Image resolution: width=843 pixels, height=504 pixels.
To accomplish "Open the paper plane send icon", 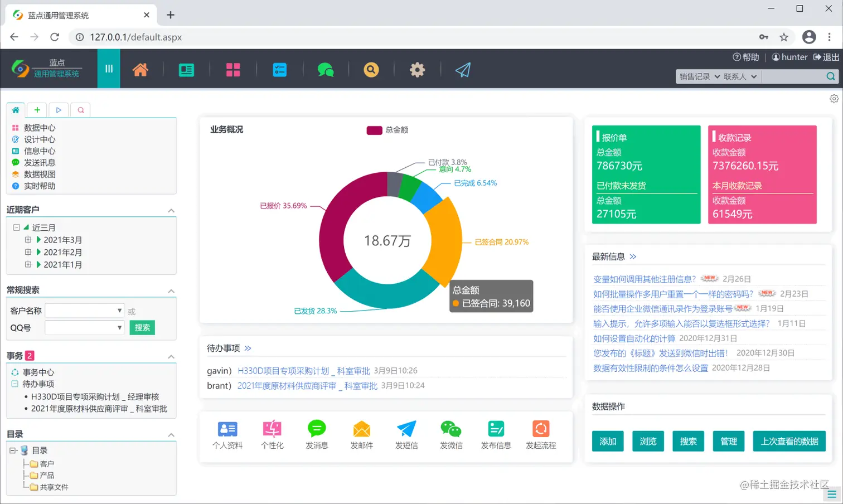I will 463,70.
